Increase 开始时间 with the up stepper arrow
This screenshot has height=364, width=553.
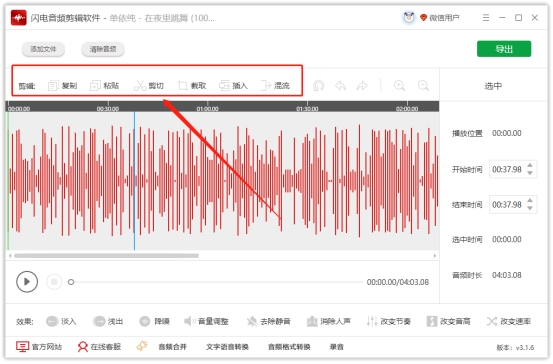pyautogui.click(x=530, y=165)
